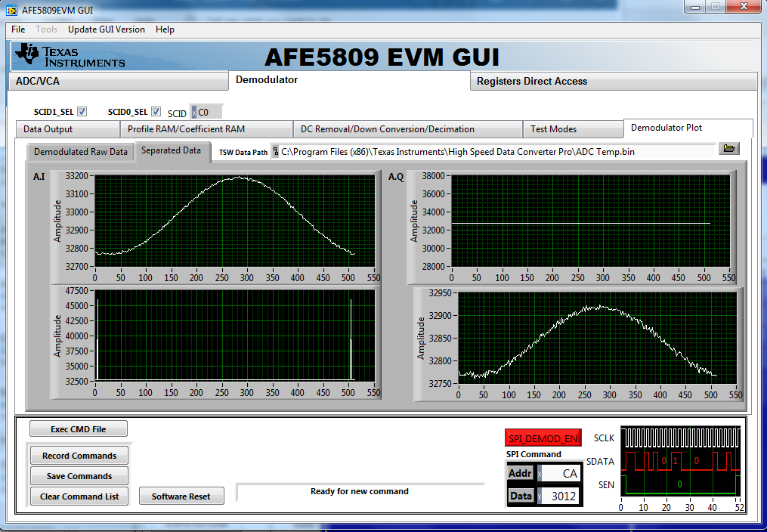Click the A.I upper amplitude plot
Screen dimensions: 767x532
235,221
